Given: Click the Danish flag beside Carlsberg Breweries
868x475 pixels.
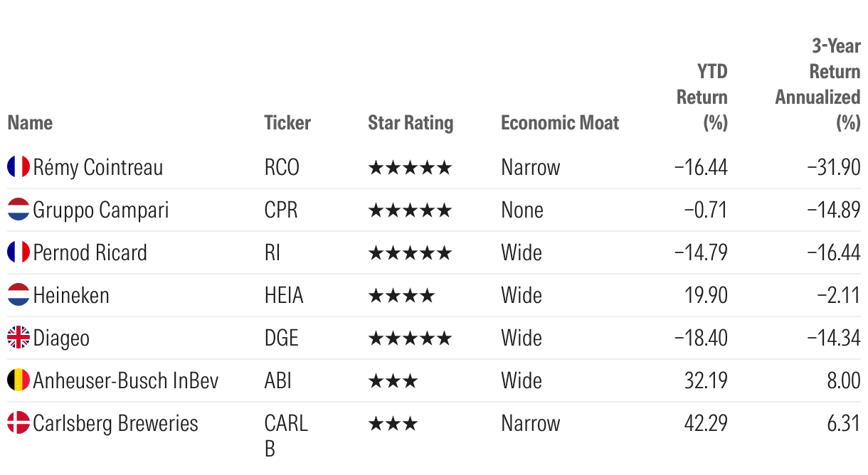Looking at the screenshot, I should tap(18, 423).
